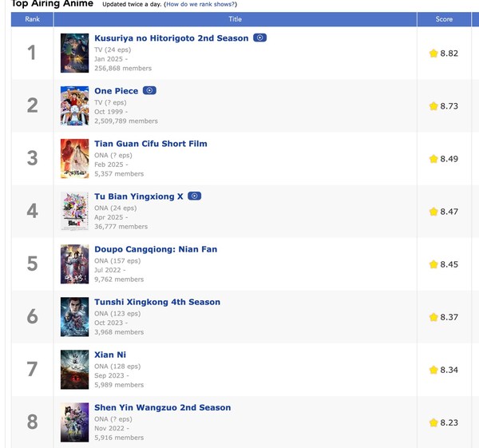The image size is (479, 448).
Task: Click Tu Bian Yingxiong X poster image
Action: pos(74,211)
